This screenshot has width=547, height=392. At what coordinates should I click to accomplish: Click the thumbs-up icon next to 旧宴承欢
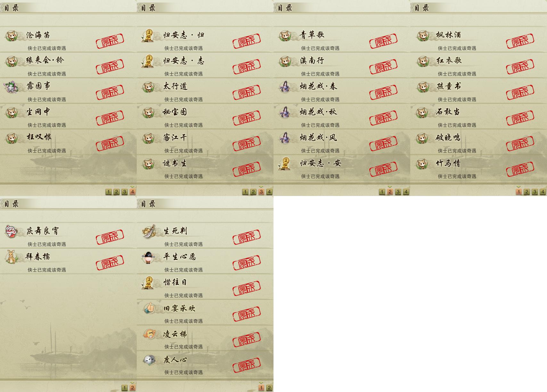coord(149,308)
